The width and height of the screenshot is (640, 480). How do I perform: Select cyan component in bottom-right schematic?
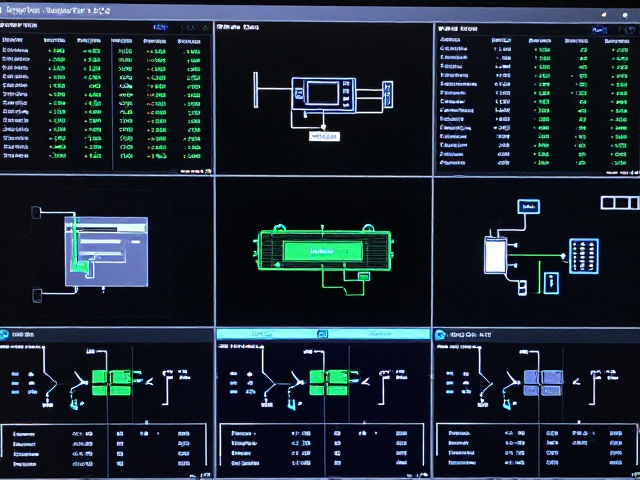[507, 404]
